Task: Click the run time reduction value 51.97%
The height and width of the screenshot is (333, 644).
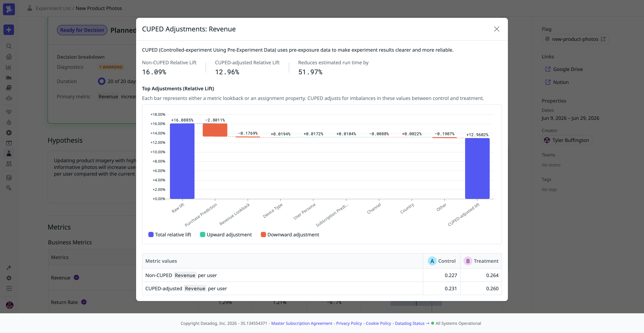Action: 310,72
